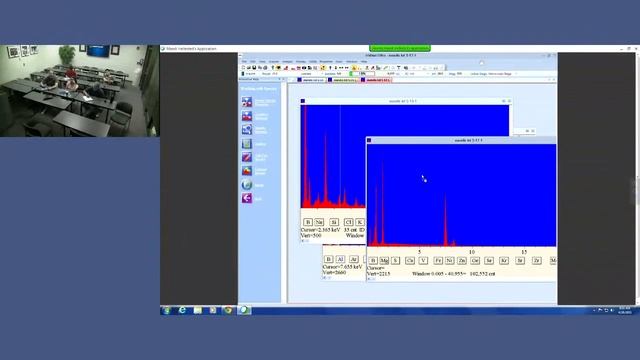Screen dimensions: 640x360
Task: Click the highlighted yellow toolbar icon
Action: (322, 68)
